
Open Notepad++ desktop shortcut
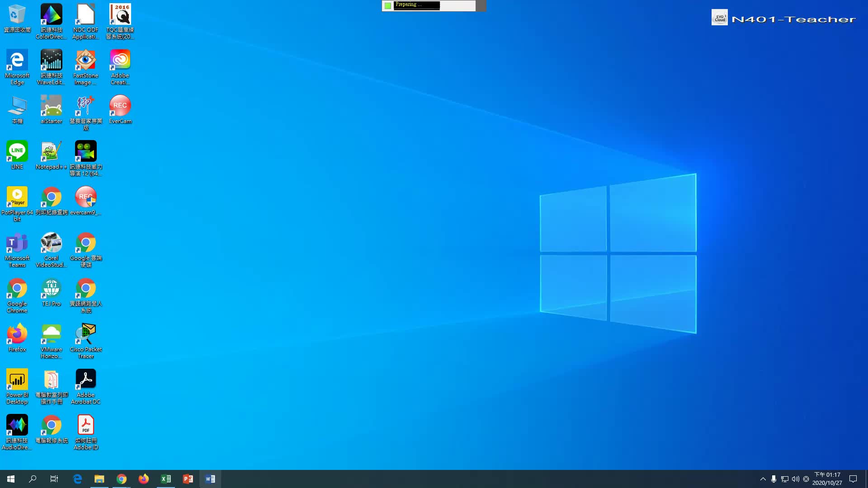tap(51, 155)
